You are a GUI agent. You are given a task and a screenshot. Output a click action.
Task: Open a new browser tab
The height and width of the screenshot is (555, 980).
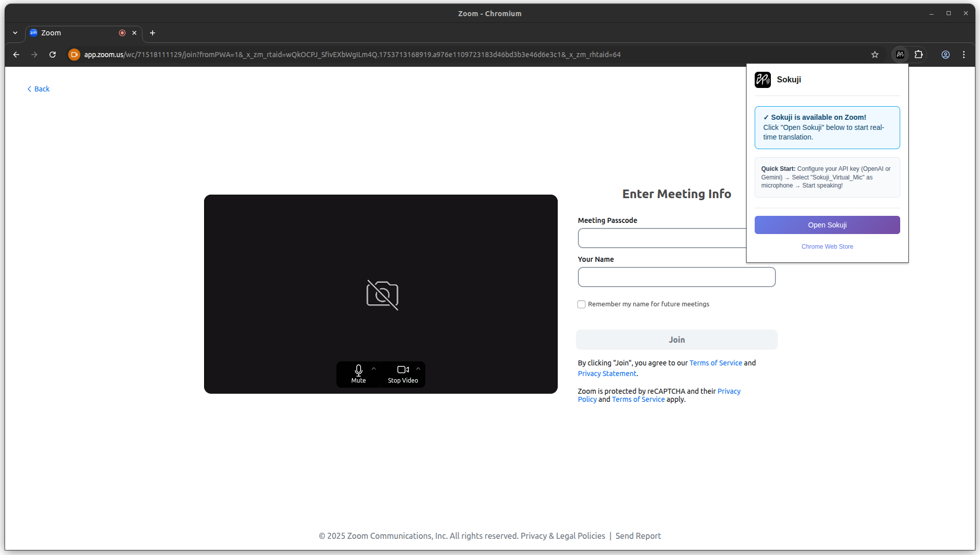pyautogui.click(x=153, y=33)
